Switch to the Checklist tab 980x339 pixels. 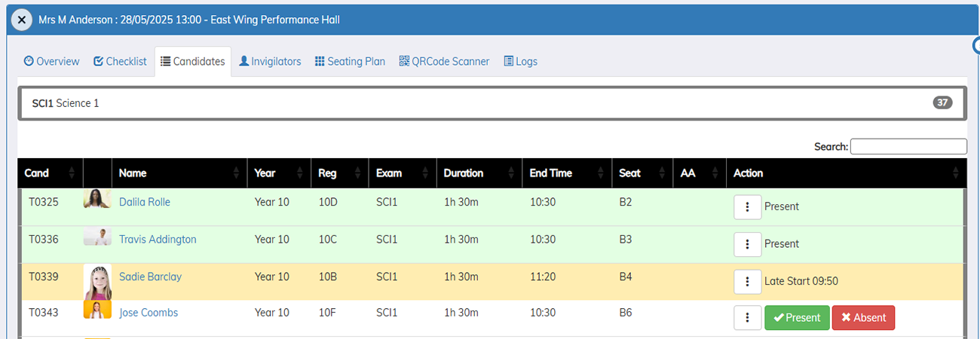[120, 62]
